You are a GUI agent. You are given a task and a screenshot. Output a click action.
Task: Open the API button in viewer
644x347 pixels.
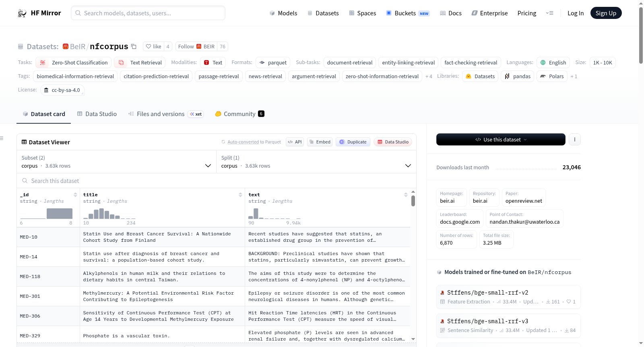(295, 142)
